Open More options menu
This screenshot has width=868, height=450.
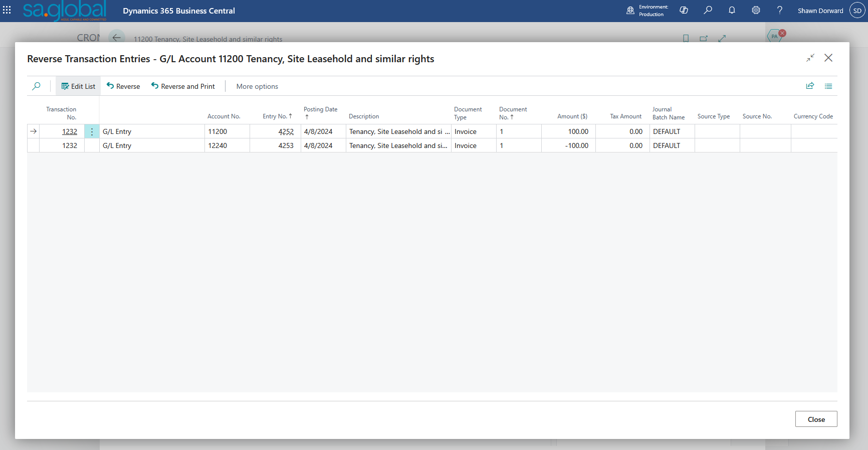click(x=257, y=86)
